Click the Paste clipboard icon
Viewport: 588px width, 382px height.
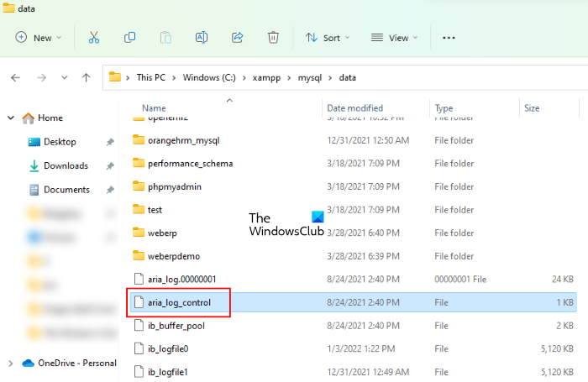click(x=165, y=38)
